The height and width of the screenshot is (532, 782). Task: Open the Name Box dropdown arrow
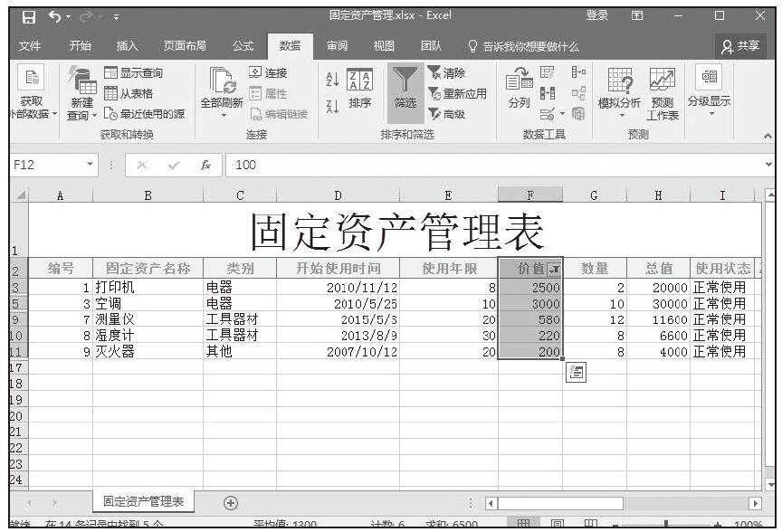click(x=91, y=166)
